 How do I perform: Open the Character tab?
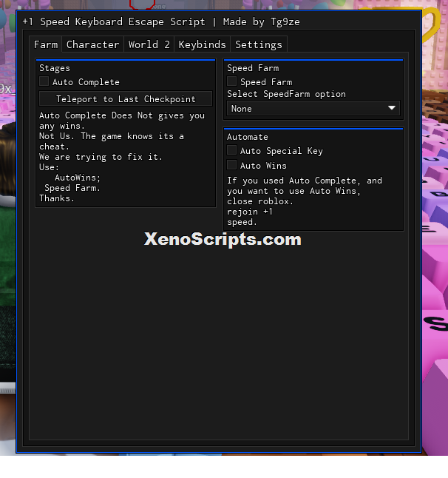pyautogui.click(x=93, y=44)
